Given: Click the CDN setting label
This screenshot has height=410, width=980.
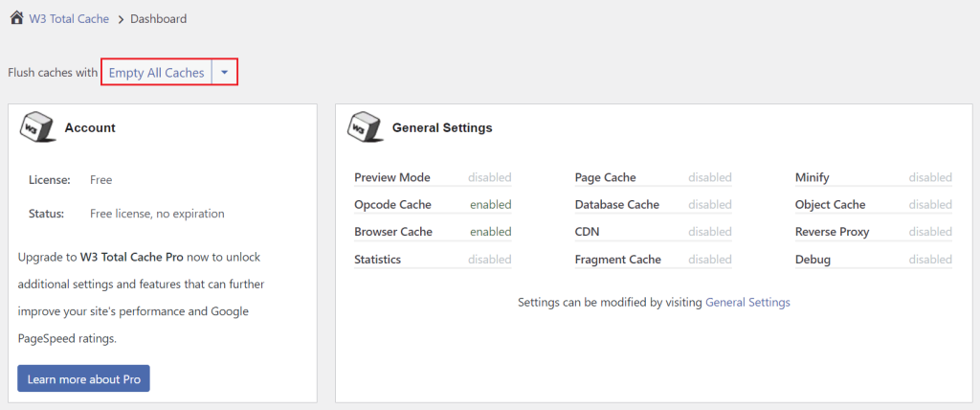Looking at the screenshot, I should 587,232.
